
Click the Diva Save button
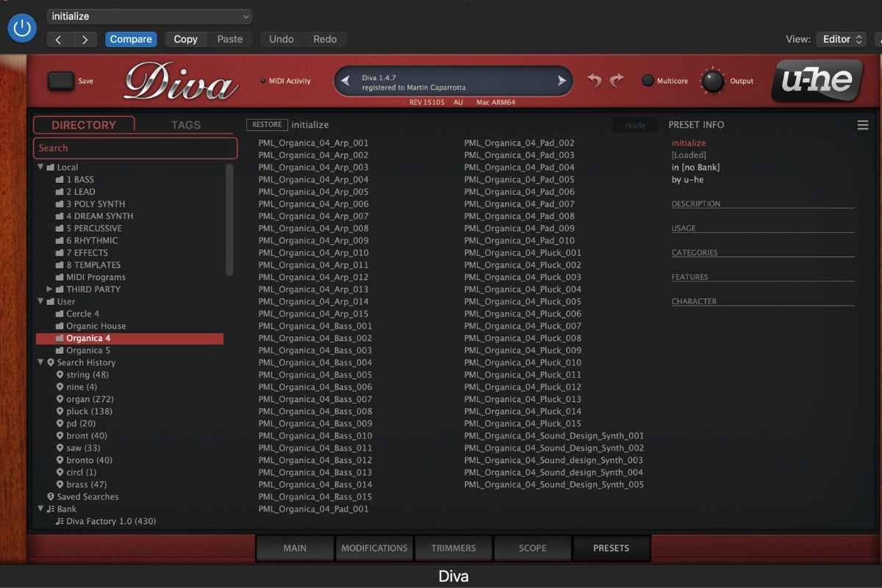[x=61, y=81]
